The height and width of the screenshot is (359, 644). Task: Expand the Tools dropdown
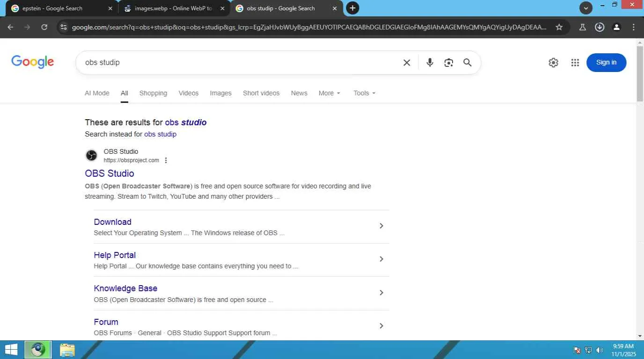point(365,93)
